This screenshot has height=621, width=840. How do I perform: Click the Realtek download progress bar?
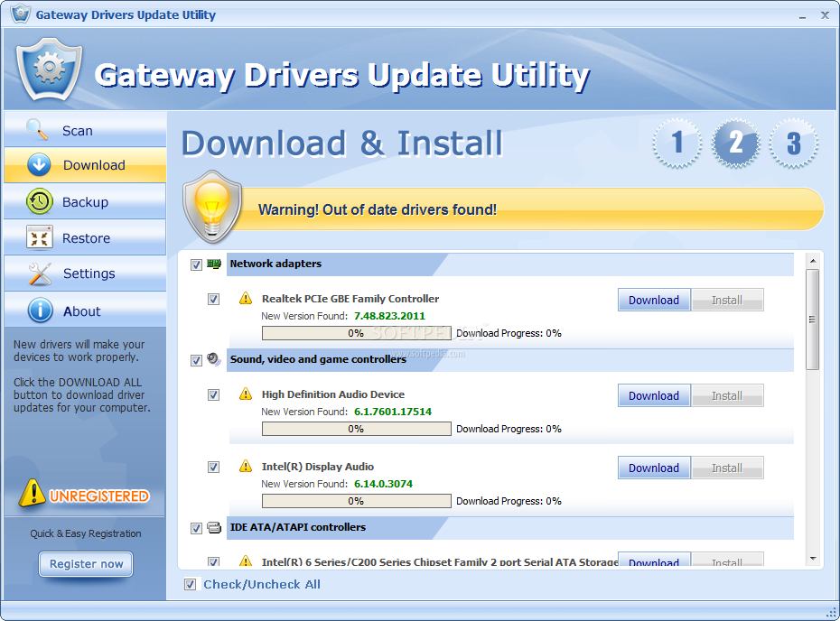coord(356,333)
